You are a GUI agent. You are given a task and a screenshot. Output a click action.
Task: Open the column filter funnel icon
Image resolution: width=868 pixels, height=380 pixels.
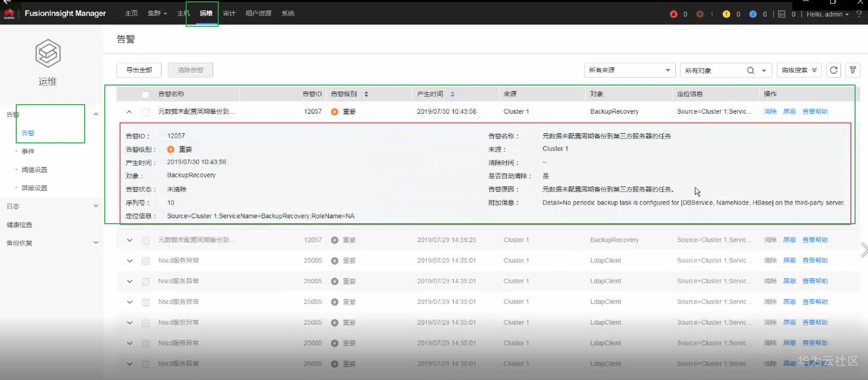tap(853, 70)
